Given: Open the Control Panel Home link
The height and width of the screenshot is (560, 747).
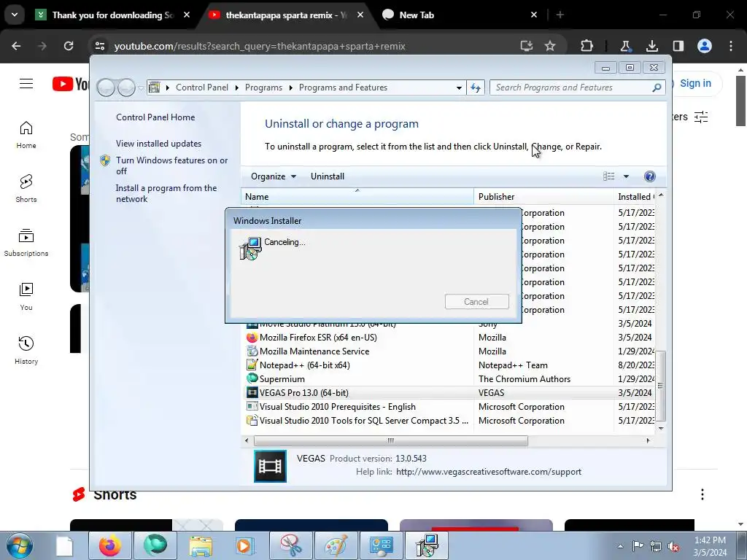Looking at the screenshot, I should click(155, 117).
